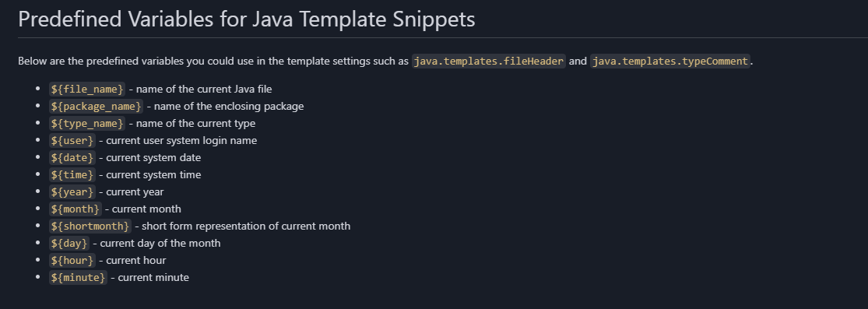
Task: Click the ${day} variable code
Action: click(69, 244)
